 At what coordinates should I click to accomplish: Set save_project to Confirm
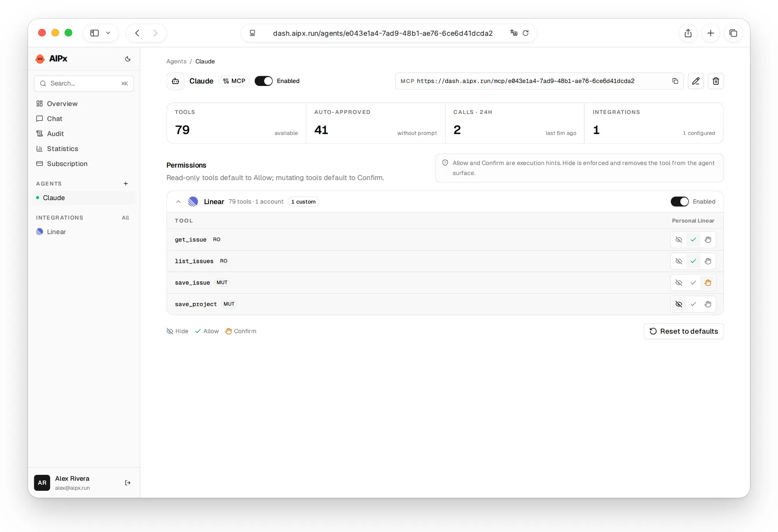click(708, 304)
